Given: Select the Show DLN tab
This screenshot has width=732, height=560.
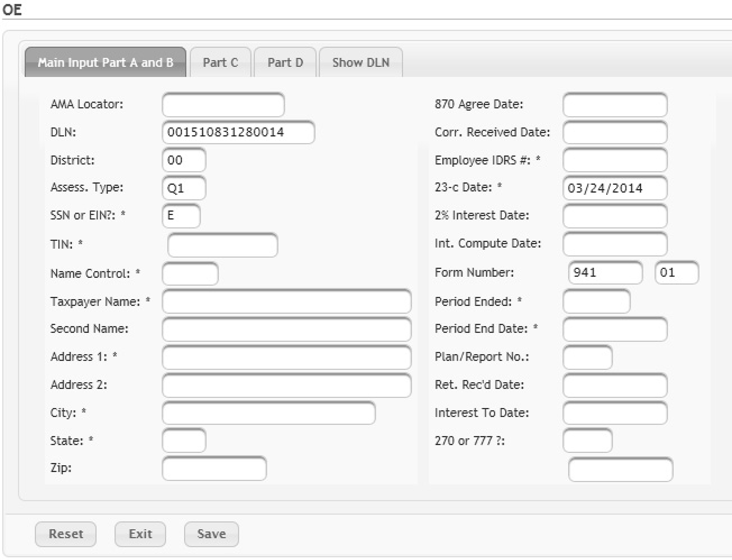Looking at the screenshot, I should tap(361, 62).
